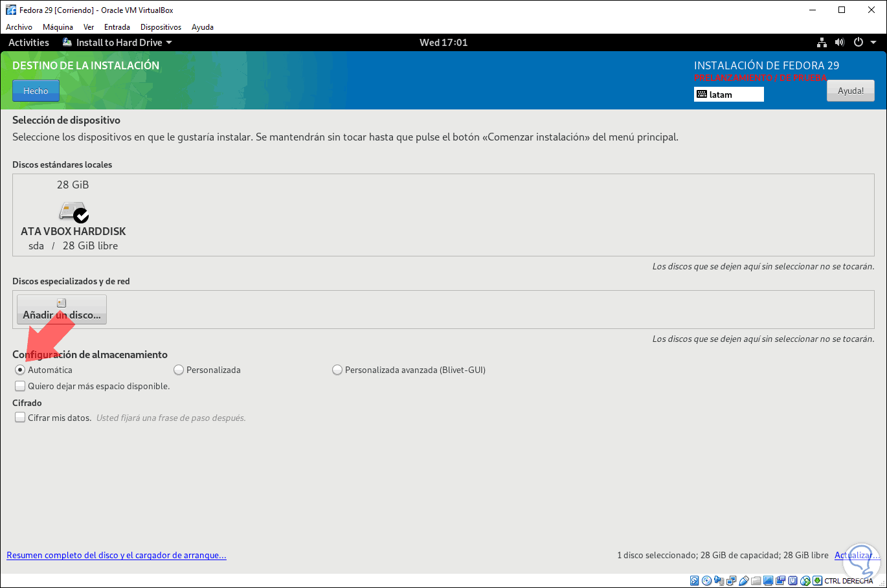Open the Ayuda menu in VirtualBox menu bar

(x=203, y=27)
